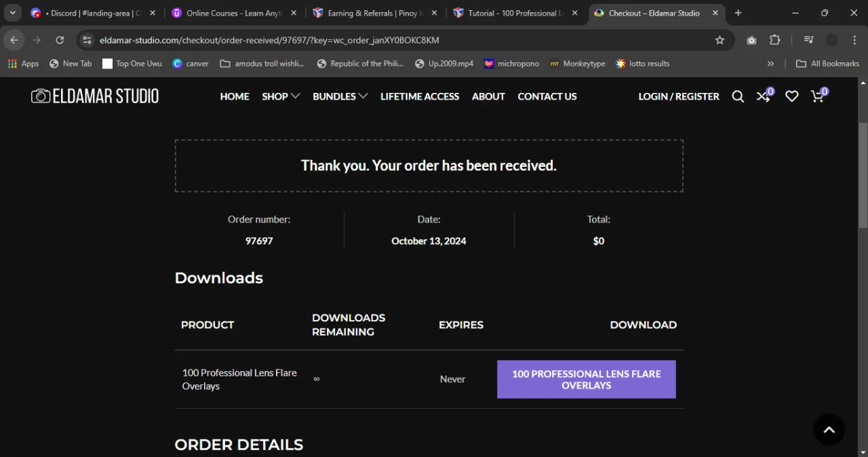Open the Chrome extensions puzzle icon
This screenshot has height=457, width=868.
(775, 40)
